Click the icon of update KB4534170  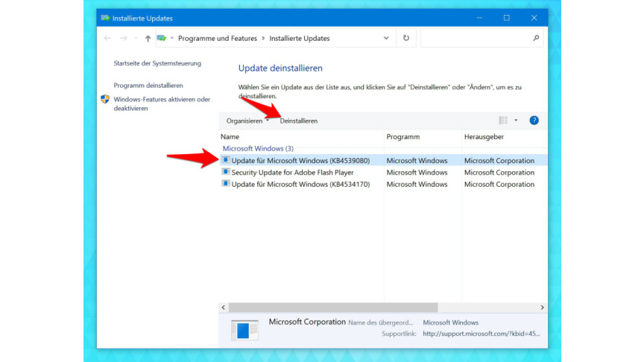(x=226, y=183)
